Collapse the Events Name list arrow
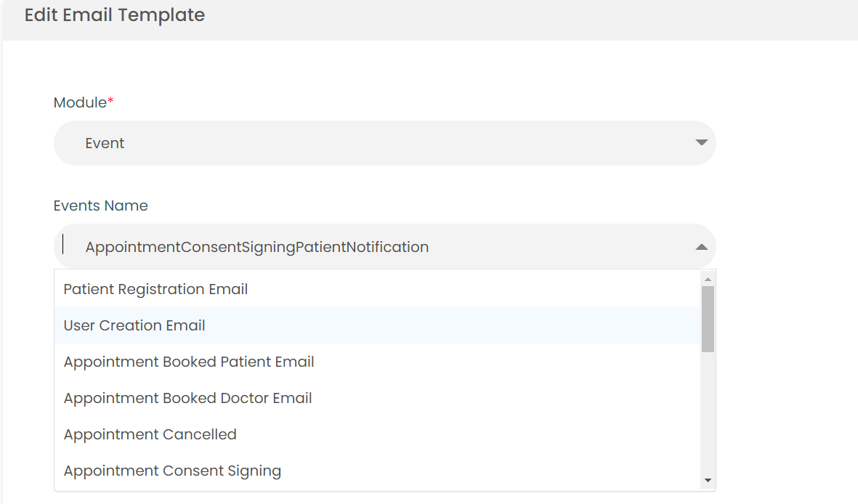 pos(701,247)
